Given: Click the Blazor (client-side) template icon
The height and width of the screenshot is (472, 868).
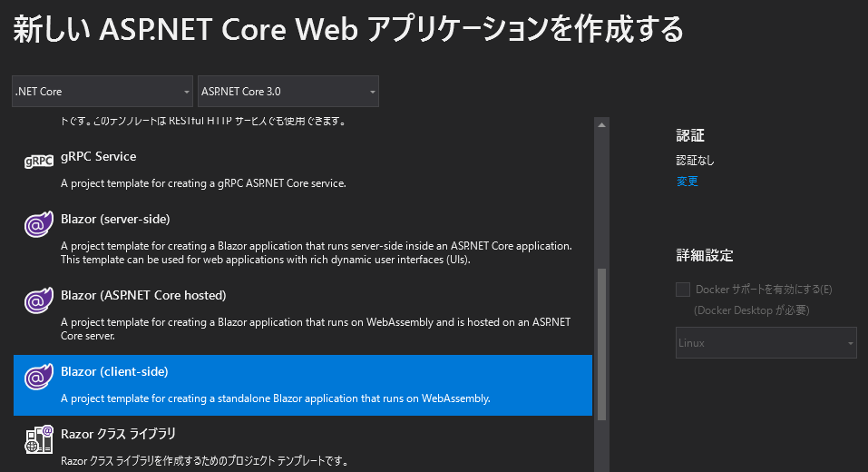Looking at the screenshot, I should tap(39, 377).
